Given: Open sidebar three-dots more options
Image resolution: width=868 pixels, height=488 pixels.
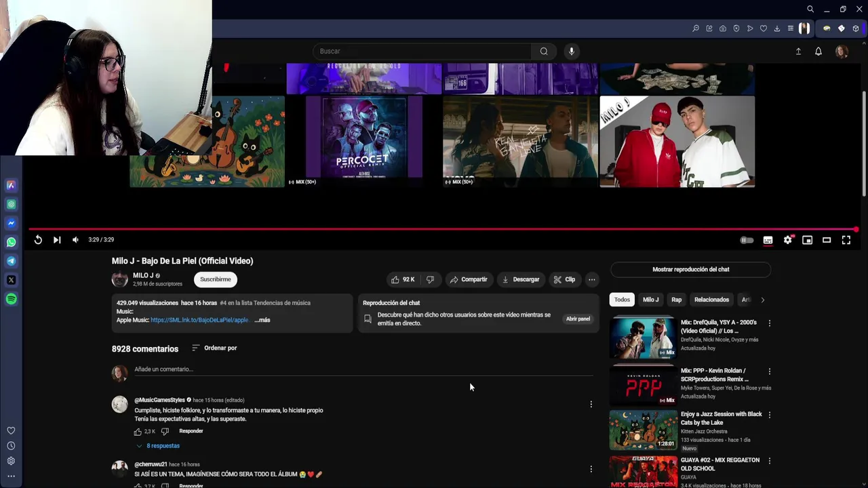Looking at the screenshot, I should click(x=11, y=476).
